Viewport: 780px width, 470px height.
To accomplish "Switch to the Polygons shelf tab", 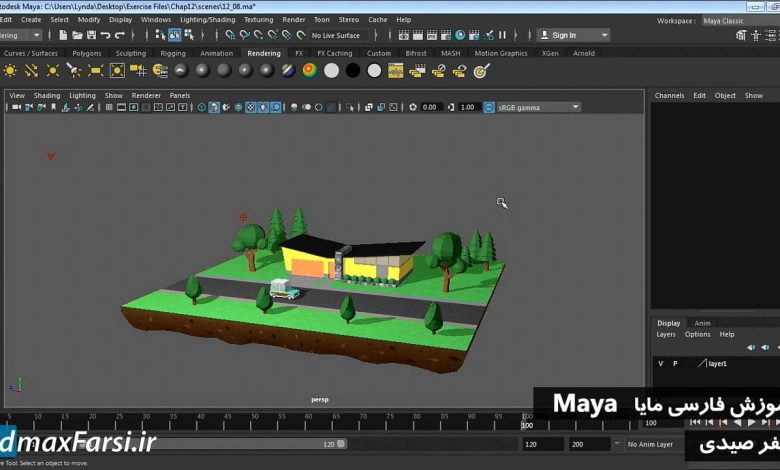I will [x=87, y=53].
